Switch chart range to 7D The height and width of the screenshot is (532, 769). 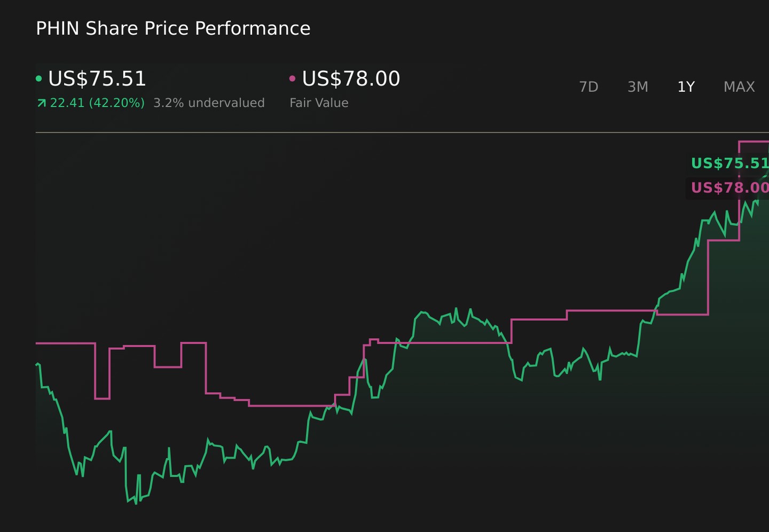588,87
